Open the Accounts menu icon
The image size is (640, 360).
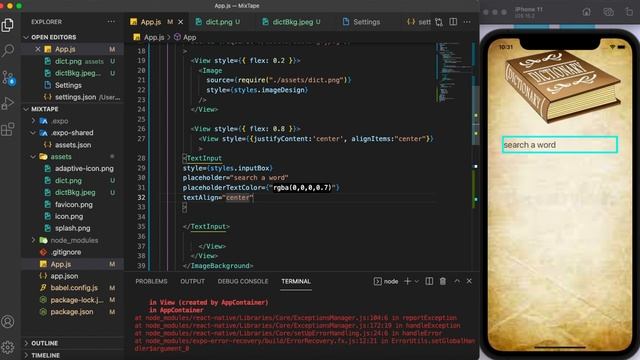tap(8, 322)
